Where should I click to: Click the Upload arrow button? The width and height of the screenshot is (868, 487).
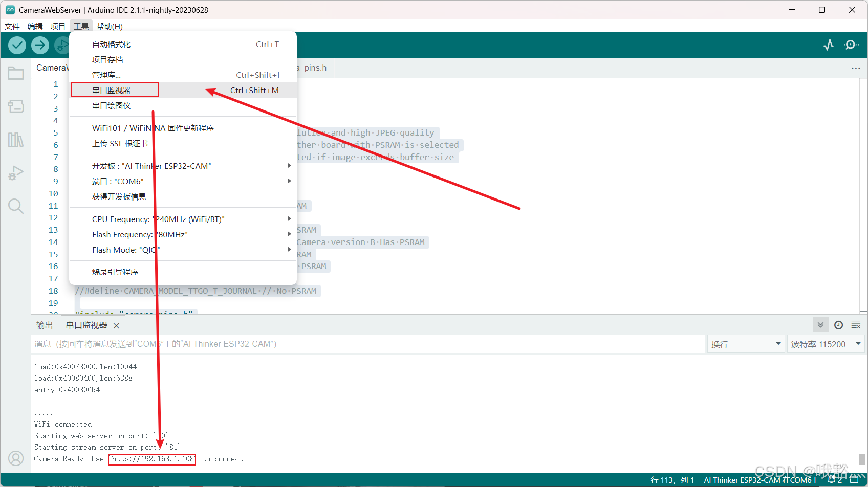[x=40, y=45]
